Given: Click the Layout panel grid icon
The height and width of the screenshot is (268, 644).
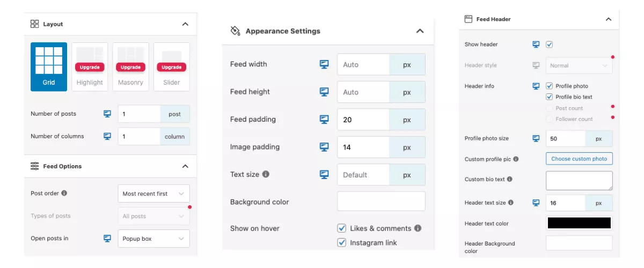Looking at the screenshot, I should 35,24.
